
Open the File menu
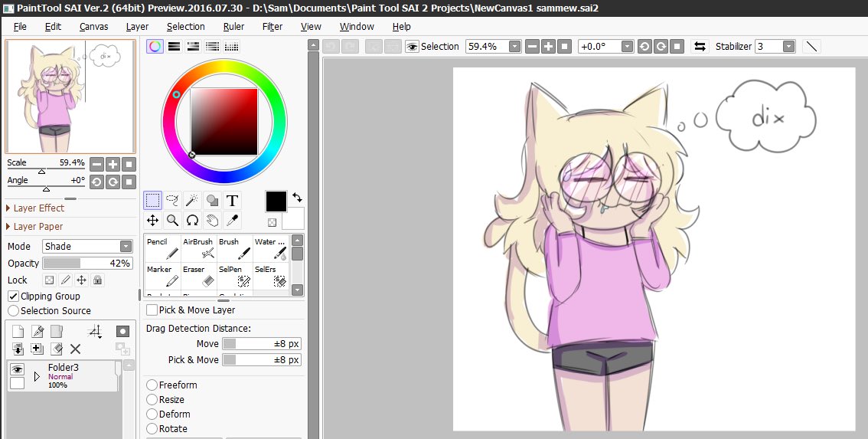(20, 27)
